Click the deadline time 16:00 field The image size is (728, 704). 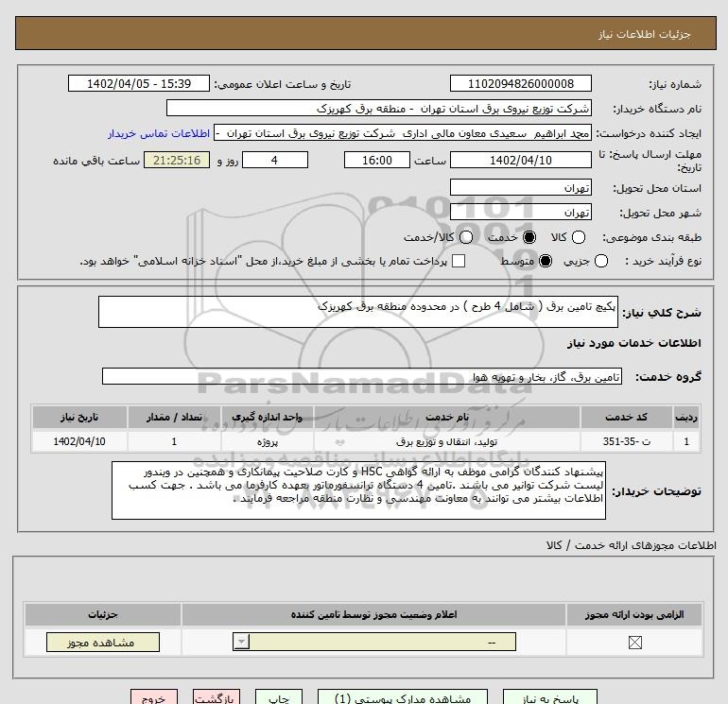click(x=377, y=160)
